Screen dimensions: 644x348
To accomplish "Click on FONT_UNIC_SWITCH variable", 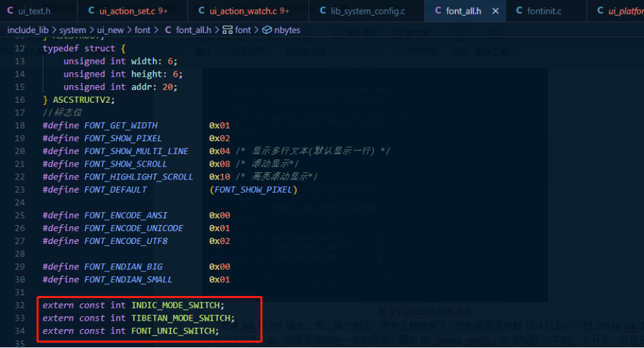I will [173, 330].
